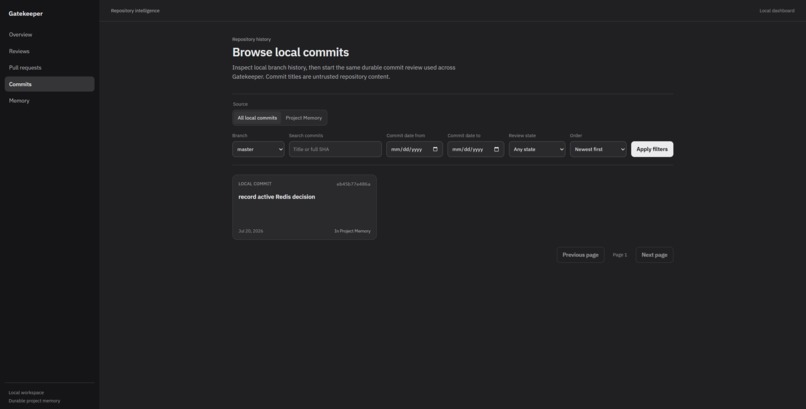The height and width of the screenshot is (409, 806).
Task: Open the Review state dropdown
Action: click(x=537, y=149)
